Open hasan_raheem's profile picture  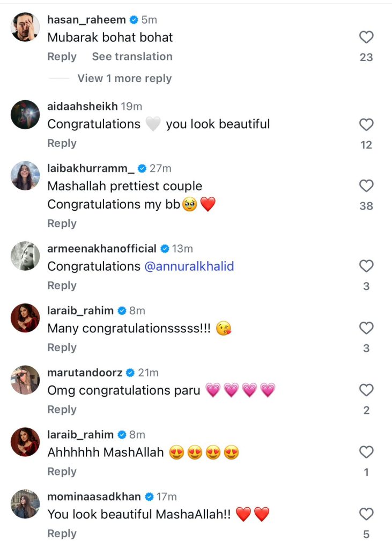(x=25, y=27)
